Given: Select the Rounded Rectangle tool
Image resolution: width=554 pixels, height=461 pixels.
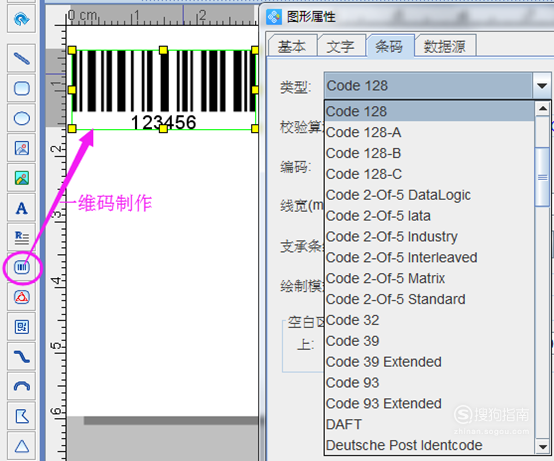Looking at the screenshot, I should pos(22,88).
